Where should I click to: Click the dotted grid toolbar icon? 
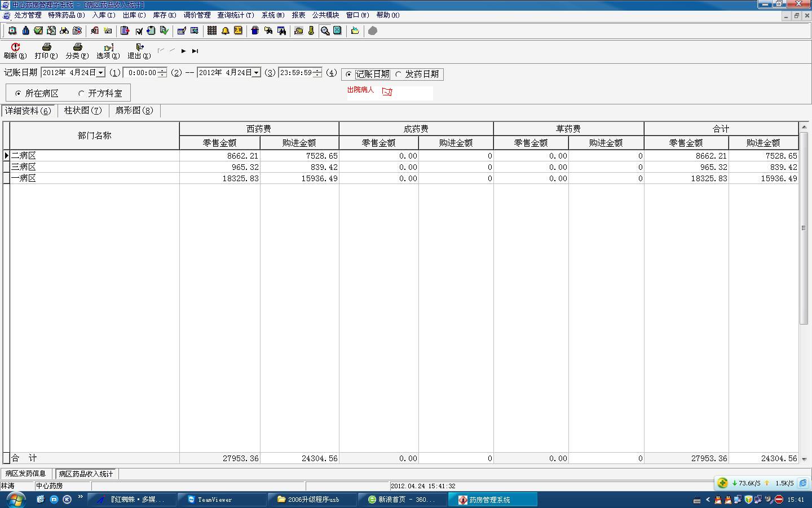(x=212, y=31)
